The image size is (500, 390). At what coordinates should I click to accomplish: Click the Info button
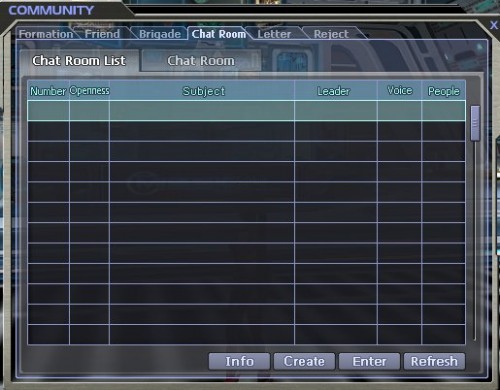pos(239,361)
